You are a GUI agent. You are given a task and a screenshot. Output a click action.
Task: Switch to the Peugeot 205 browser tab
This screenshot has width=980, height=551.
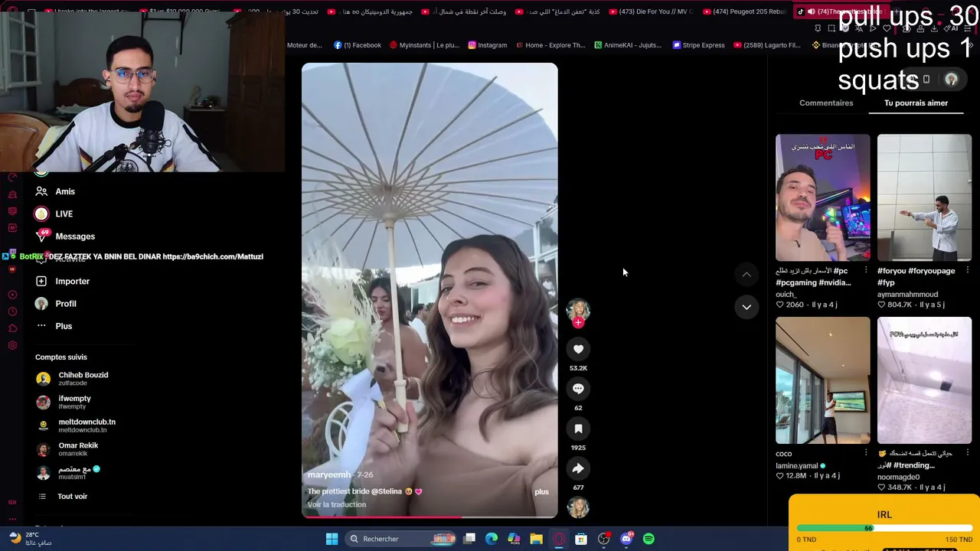point(746,11)
